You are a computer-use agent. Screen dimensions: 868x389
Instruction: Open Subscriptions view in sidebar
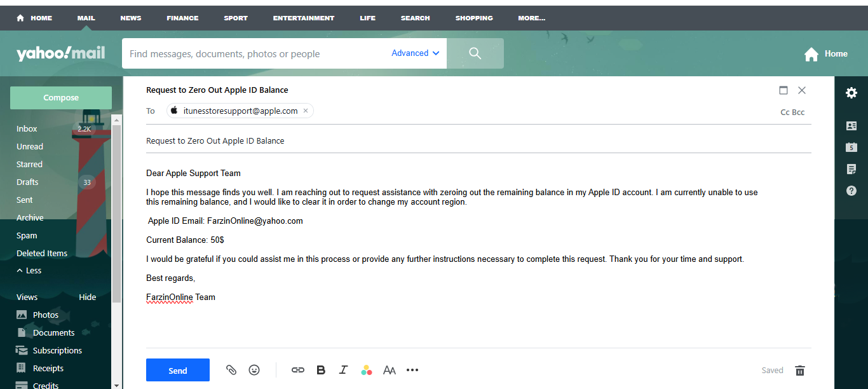pyautogui.click(x=57, y=350)
